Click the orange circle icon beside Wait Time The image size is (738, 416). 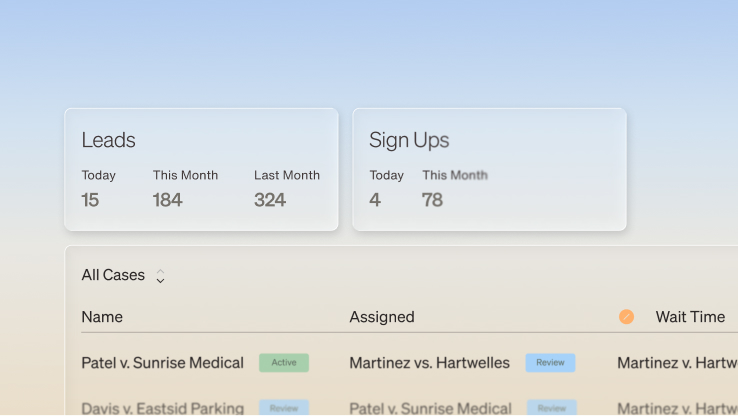coord(626,317)
